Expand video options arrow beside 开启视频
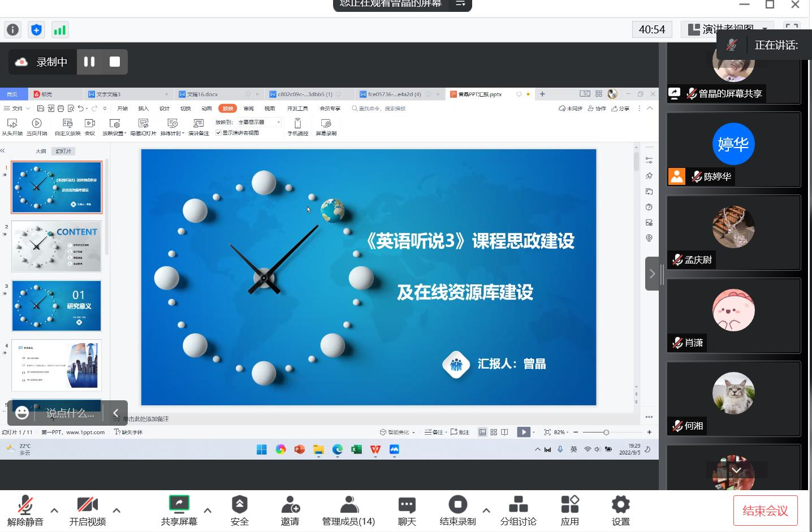The image size is (812, 532). coord(116,511)
